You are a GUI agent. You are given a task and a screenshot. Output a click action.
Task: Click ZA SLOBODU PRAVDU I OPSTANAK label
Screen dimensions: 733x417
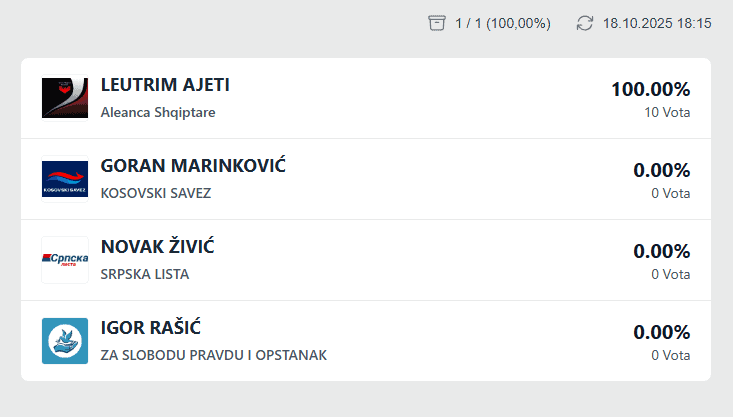(214, 355)
